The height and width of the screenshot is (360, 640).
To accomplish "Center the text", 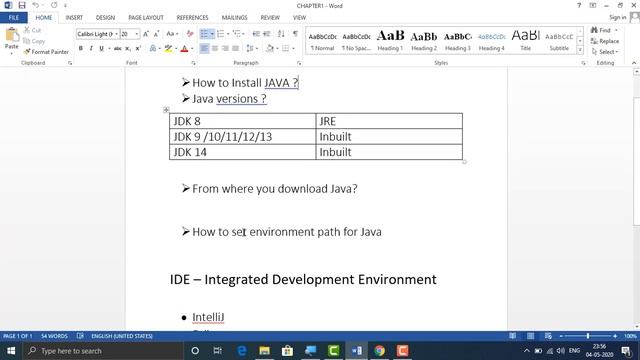I will point(215,49).
